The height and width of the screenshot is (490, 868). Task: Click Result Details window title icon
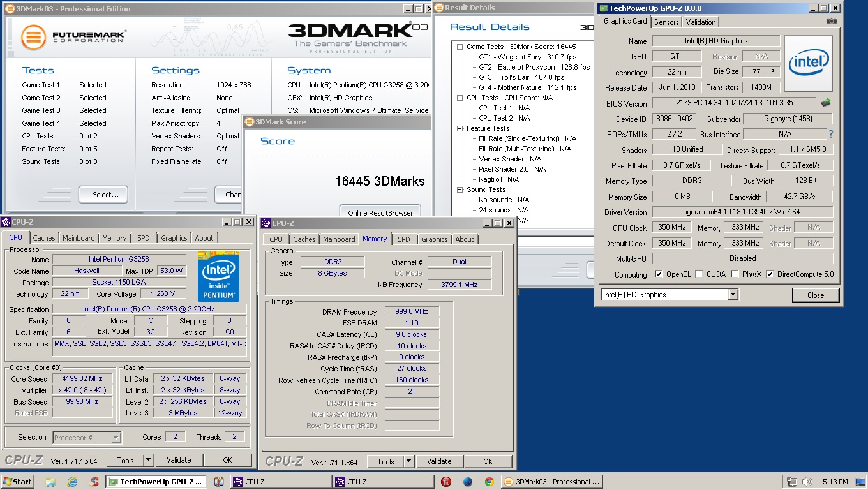438,8
